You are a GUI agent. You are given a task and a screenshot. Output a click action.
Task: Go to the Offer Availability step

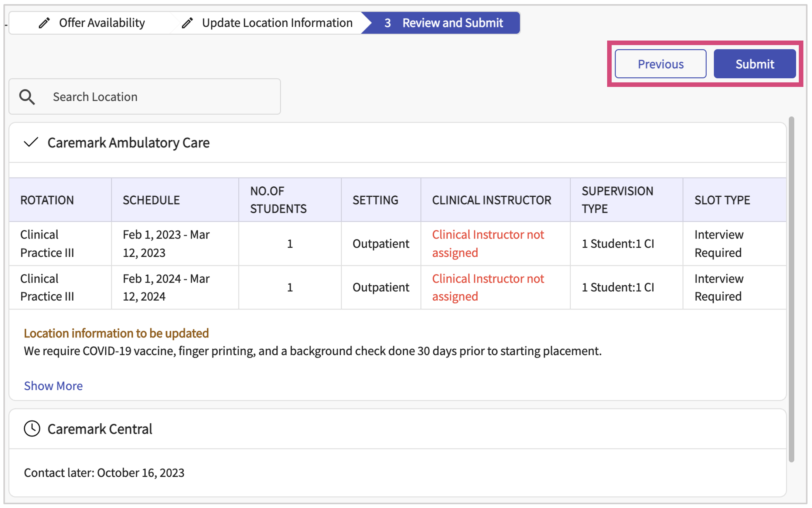pos(92,23)
